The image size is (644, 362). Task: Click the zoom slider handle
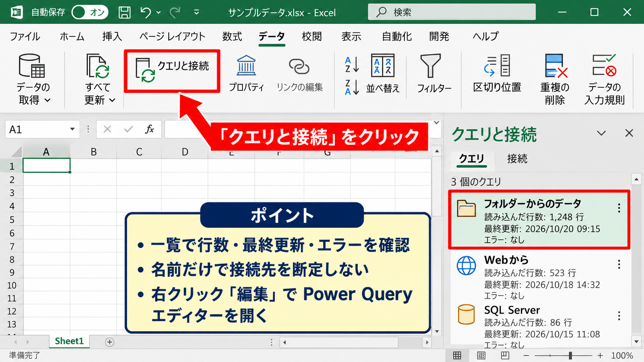pos(570,355)
